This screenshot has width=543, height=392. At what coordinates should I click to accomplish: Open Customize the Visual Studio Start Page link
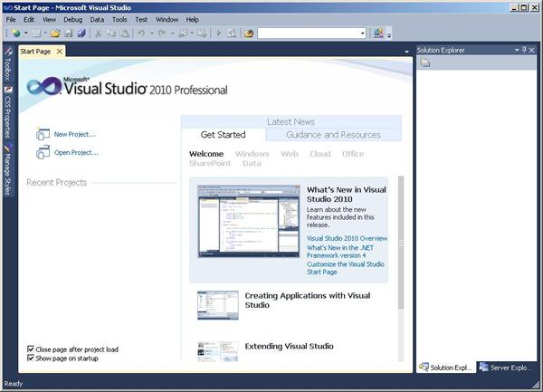[346, 268]
